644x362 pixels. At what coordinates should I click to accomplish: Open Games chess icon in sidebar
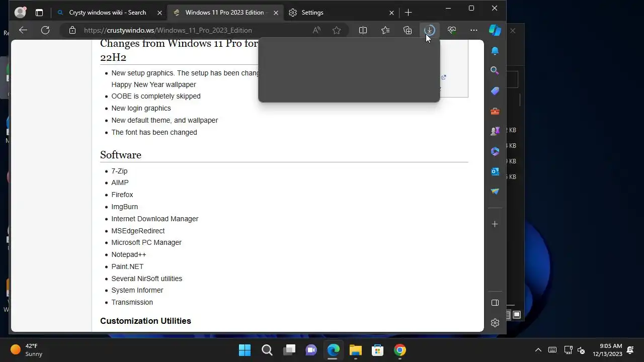[495, 131]
